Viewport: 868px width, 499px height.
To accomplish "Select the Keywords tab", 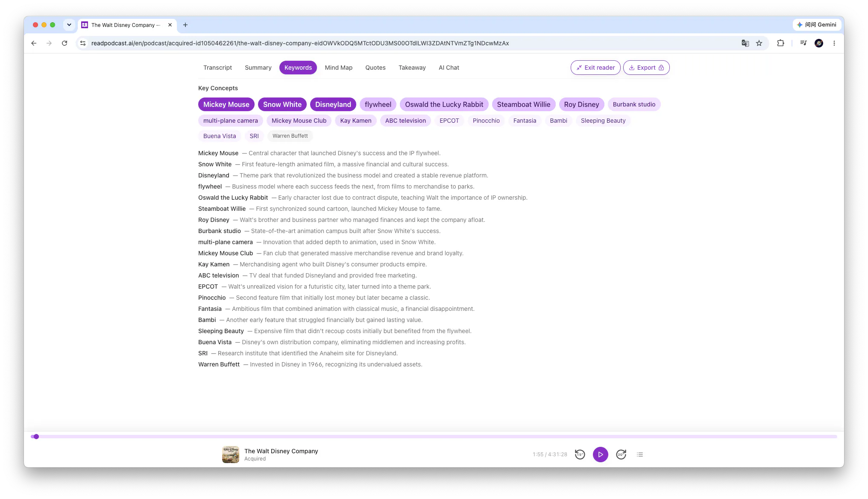I will click(x=298, y=68).
